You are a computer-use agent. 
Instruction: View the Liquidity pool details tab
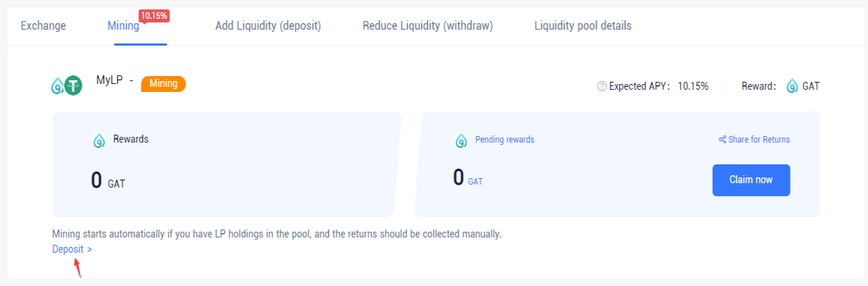click(x=583, y=26)
